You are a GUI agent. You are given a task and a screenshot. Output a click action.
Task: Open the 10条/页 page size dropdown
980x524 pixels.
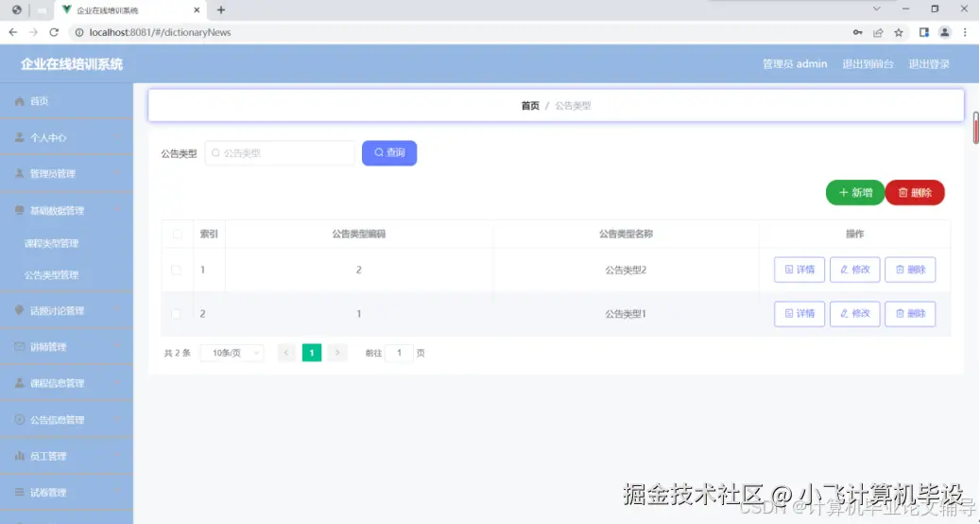[x=232, y=354]
